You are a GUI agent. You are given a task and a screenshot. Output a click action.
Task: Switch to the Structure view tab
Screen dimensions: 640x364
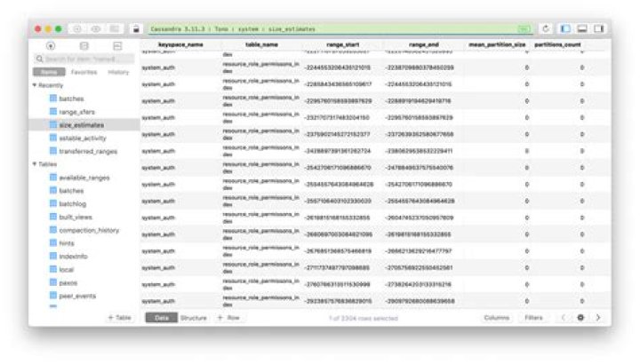[193, 317]
